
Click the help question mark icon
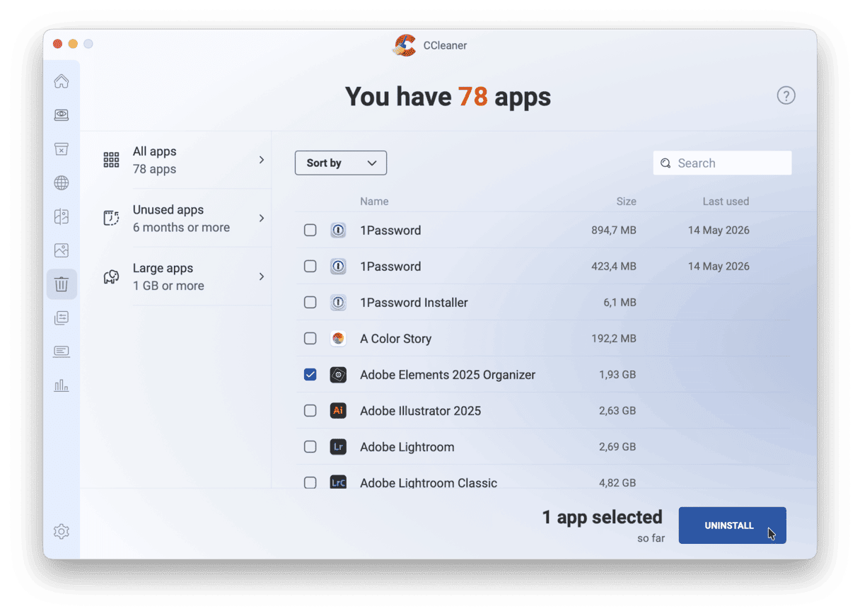tap(786, 95)
